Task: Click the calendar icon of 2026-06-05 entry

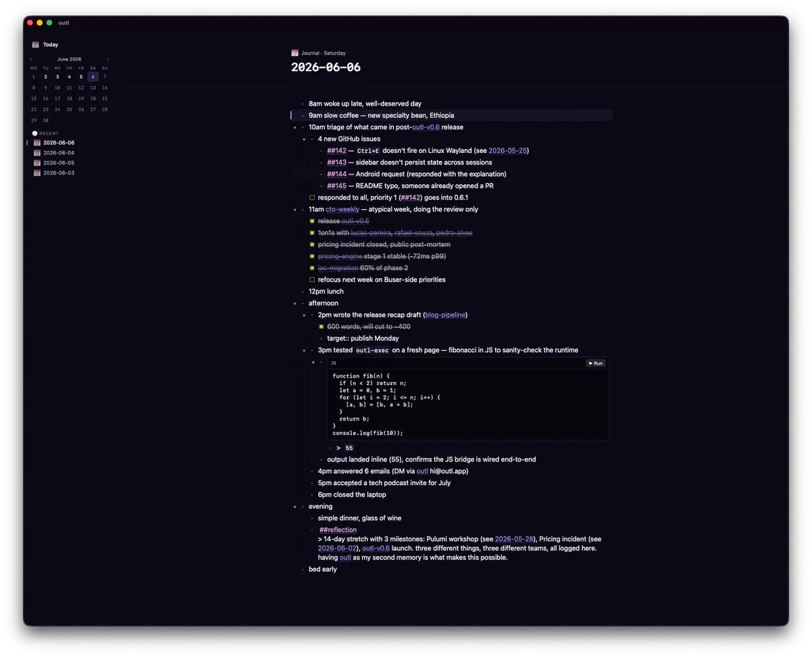Action: [37, 163]
